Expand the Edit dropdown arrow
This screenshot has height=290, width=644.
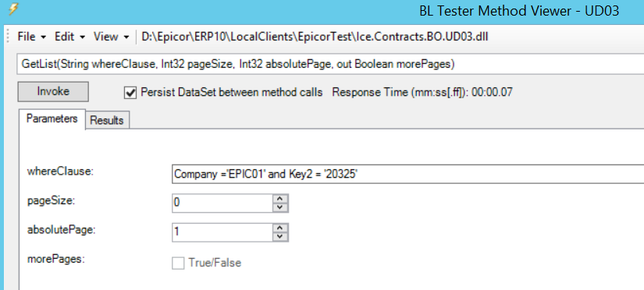pos(82,37)
